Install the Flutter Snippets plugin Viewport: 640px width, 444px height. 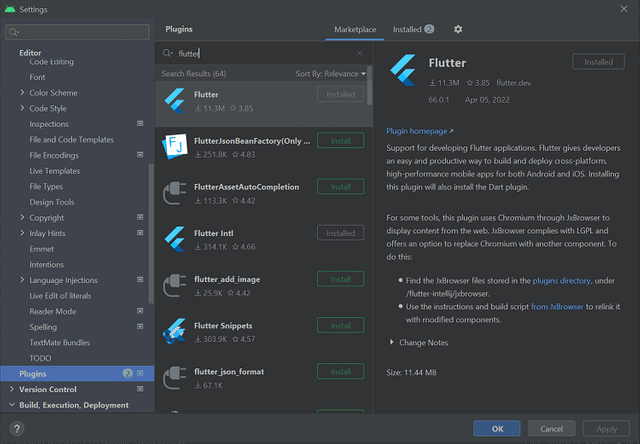(340, 326)
